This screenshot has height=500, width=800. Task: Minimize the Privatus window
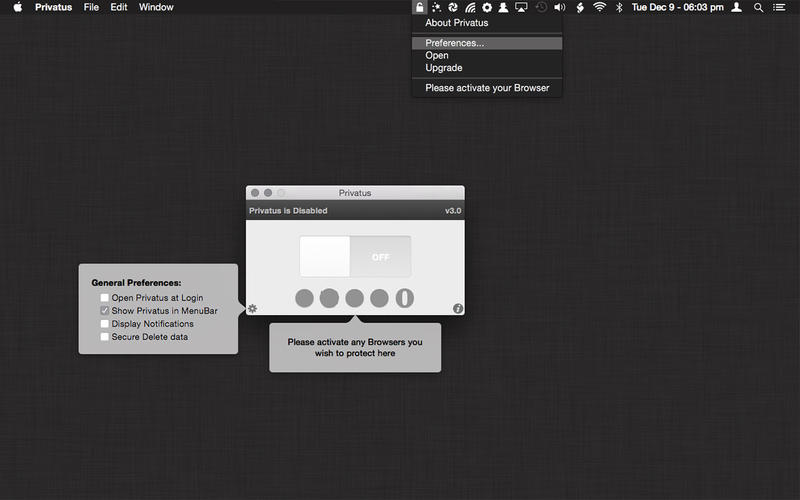pos(267,193)
